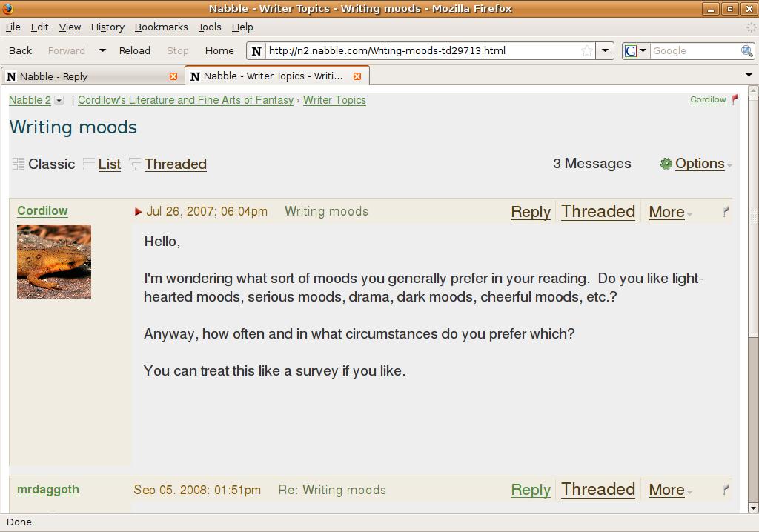Open the URL history dropdown arrow
Viewport: 759px width, 532px height.
pyautogui.click(x=605, y=51)
